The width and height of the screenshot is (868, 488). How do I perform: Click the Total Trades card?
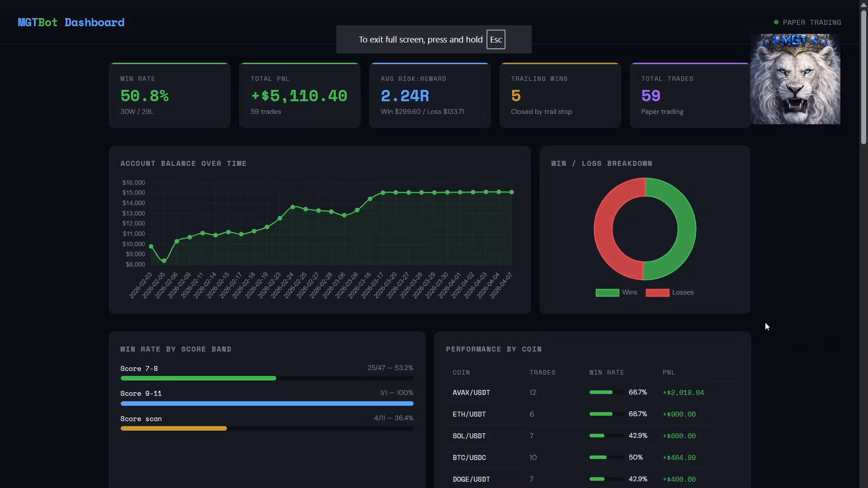[x=690, y=95]
